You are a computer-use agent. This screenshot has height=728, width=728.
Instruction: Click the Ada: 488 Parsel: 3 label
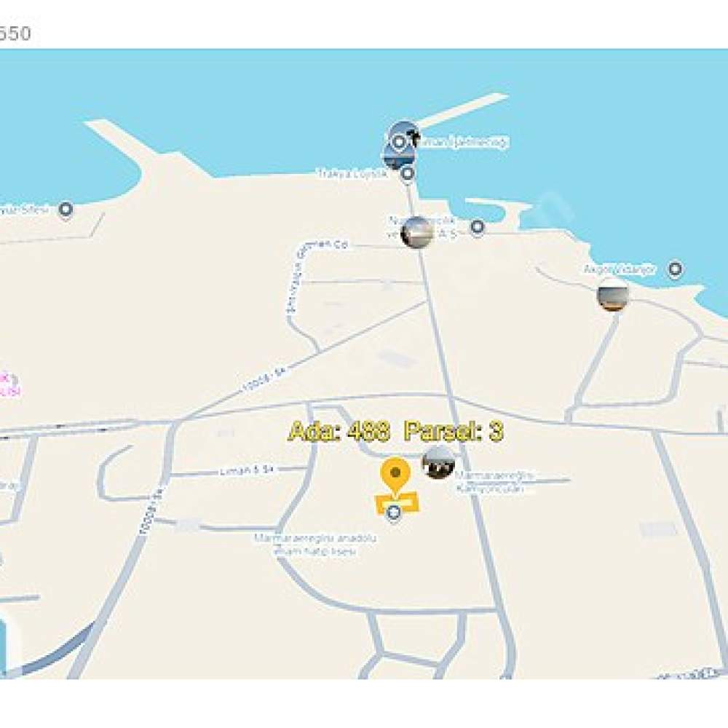click(x=395, y=431)
